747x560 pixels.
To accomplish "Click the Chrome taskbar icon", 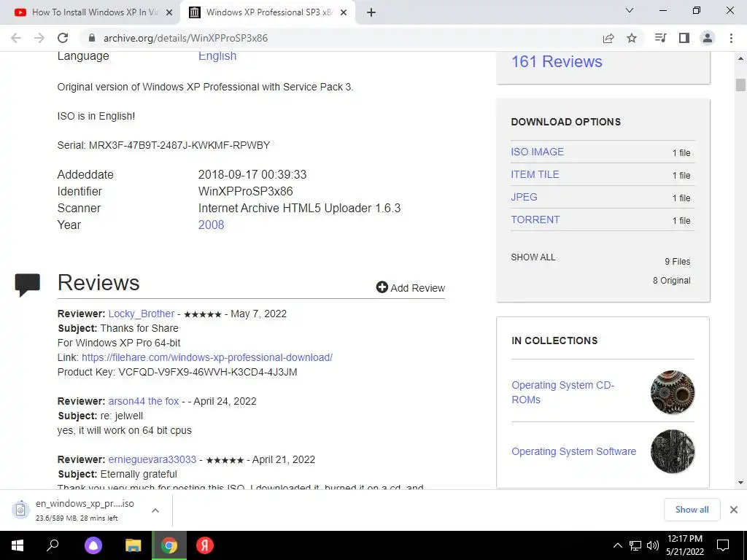I will tap(169, 545).
